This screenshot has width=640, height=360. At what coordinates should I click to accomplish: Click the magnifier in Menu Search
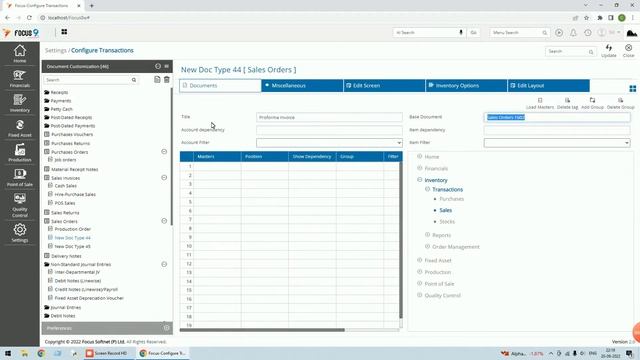pos(544,33)
